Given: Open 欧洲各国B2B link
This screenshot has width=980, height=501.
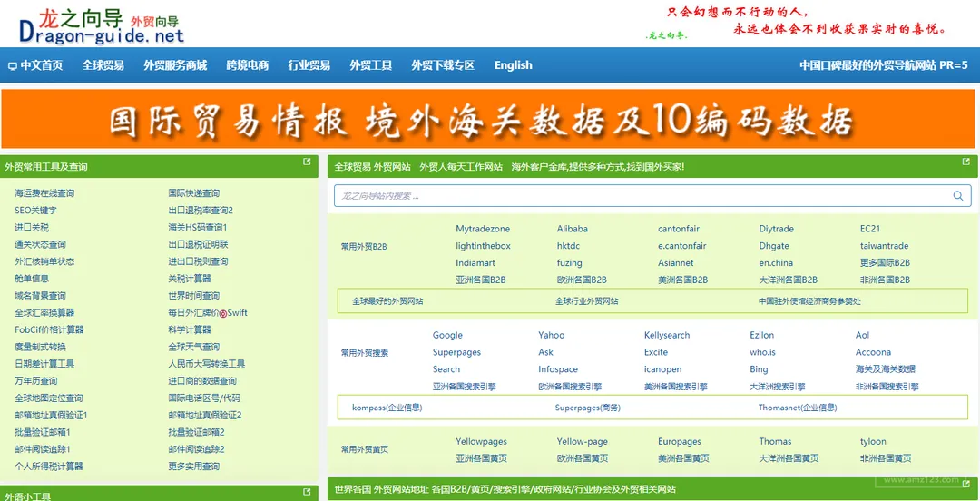Looking at the screenshot, I should pyautogui.click(x=582, y=280).
